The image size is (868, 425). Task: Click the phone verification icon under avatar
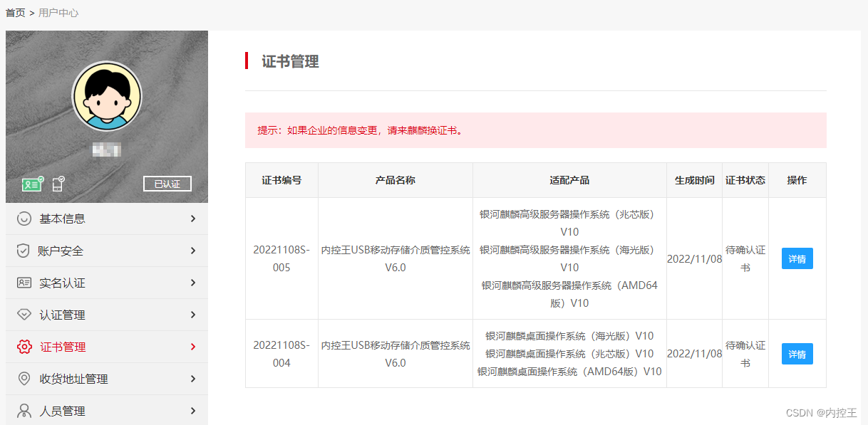tap(58, 184)
